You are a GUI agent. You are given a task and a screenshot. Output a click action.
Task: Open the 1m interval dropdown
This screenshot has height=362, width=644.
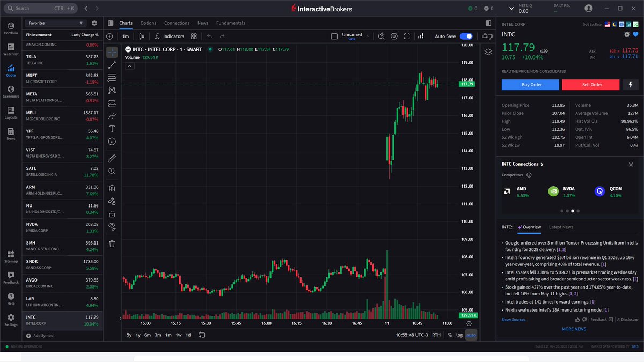point(126,36)
